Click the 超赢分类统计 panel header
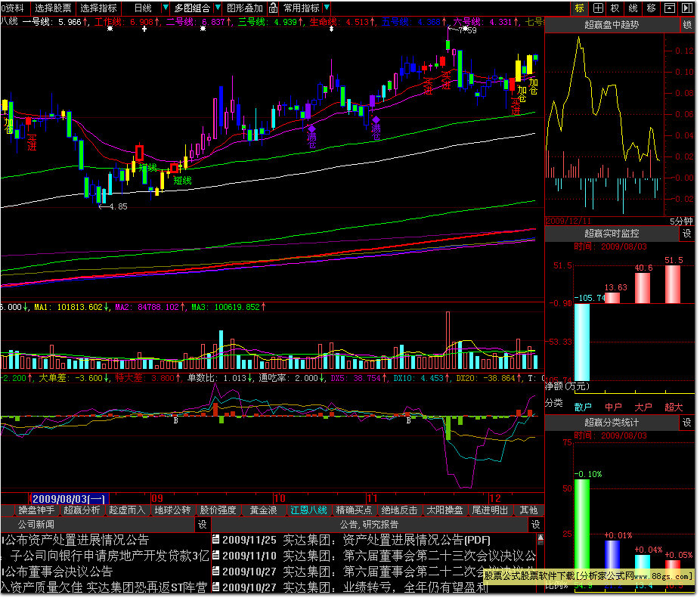Viewport: 700px width, 598px height. coord(612,423)
